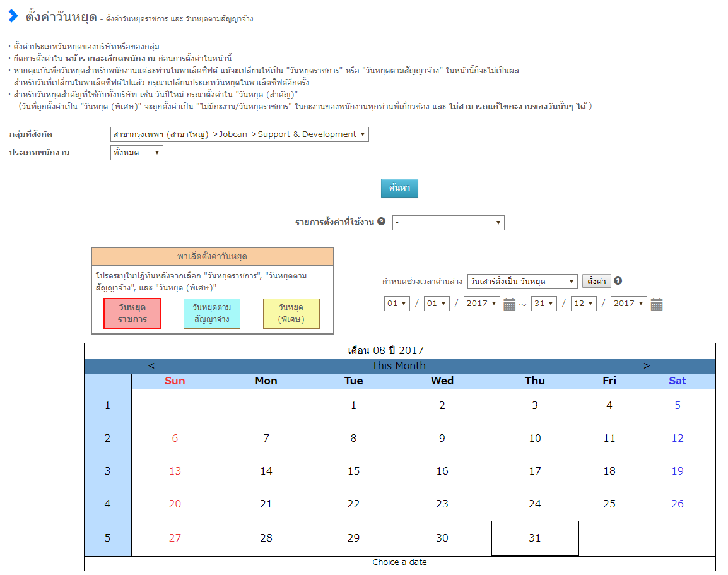The width and height of the screenshot is (728, 575).
Task: Go to next month with right arrow
Action: click(647, 365)
